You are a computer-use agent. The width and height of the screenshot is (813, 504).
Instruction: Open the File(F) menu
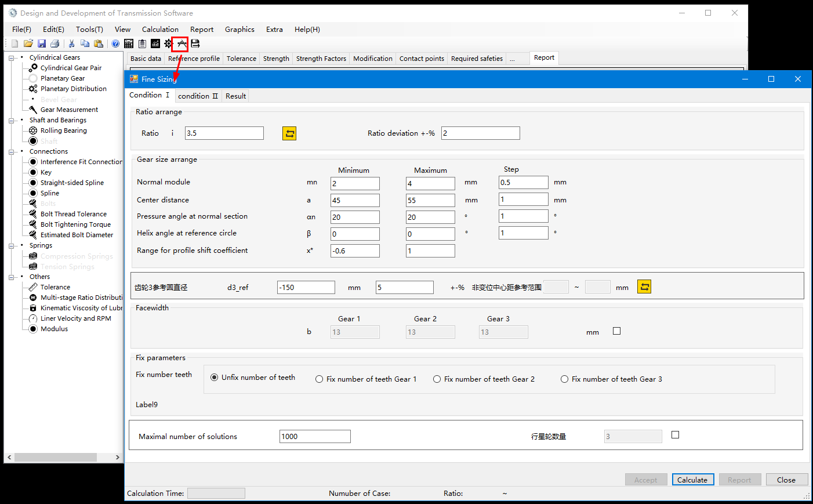click(21, 30)
